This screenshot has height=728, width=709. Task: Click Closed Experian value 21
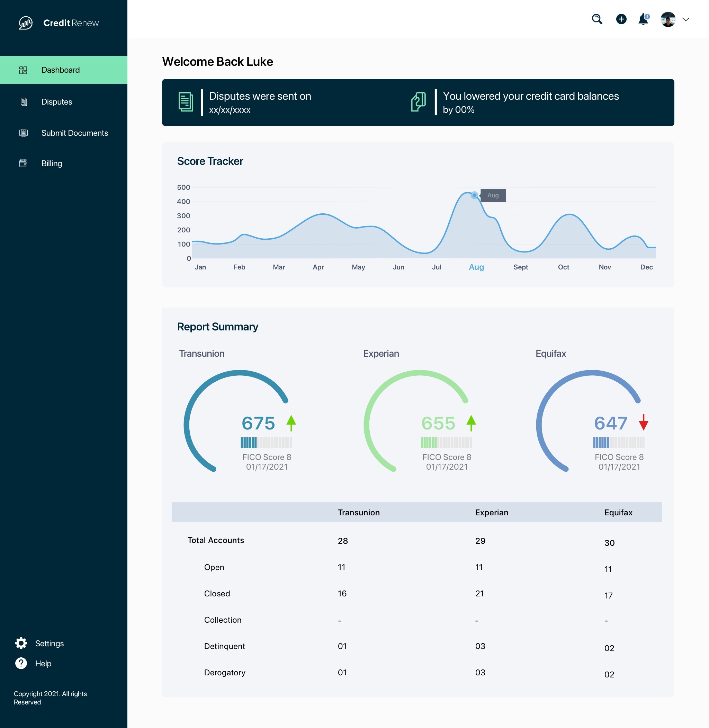point(479,594)
